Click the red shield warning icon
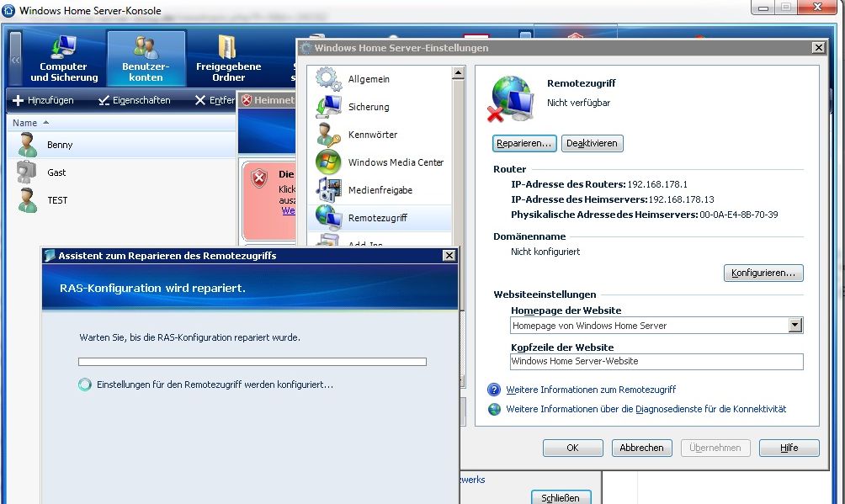 [x=259, y=178]
